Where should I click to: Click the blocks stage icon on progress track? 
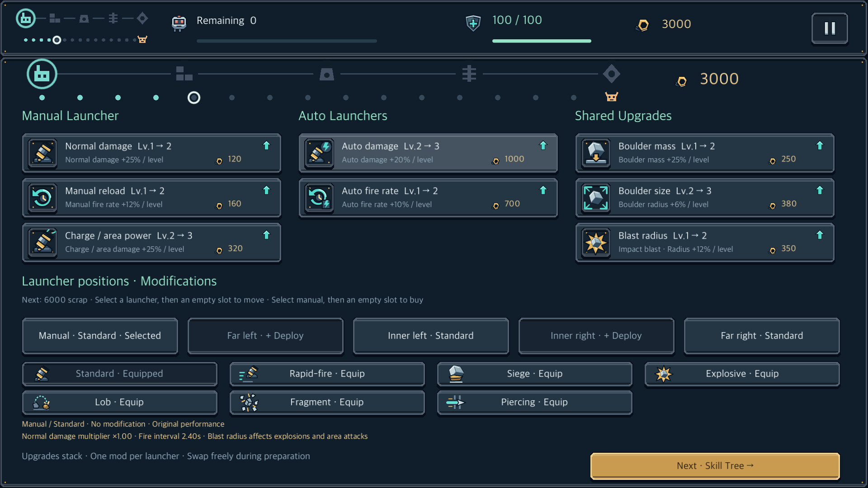pyautogui.click(x=184, y=74)
